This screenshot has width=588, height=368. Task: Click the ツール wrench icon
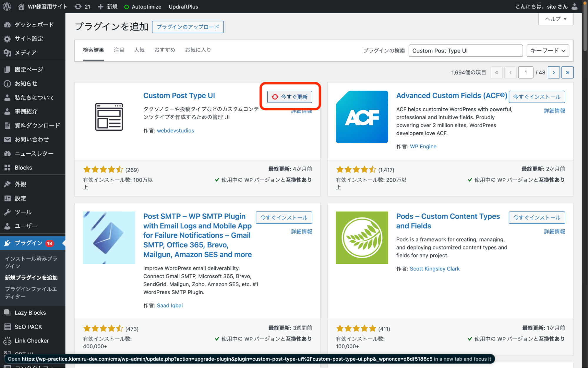pyautogui.click(x=7, y=212)
